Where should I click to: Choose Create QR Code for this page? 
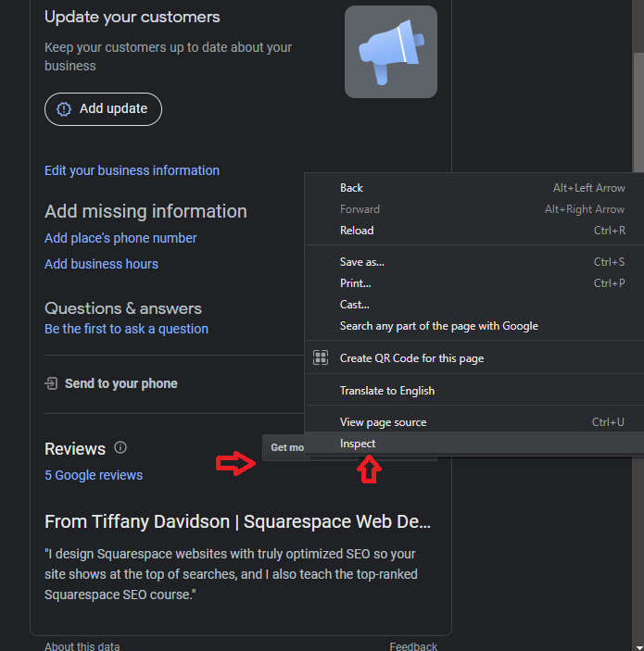click(474, 357)
